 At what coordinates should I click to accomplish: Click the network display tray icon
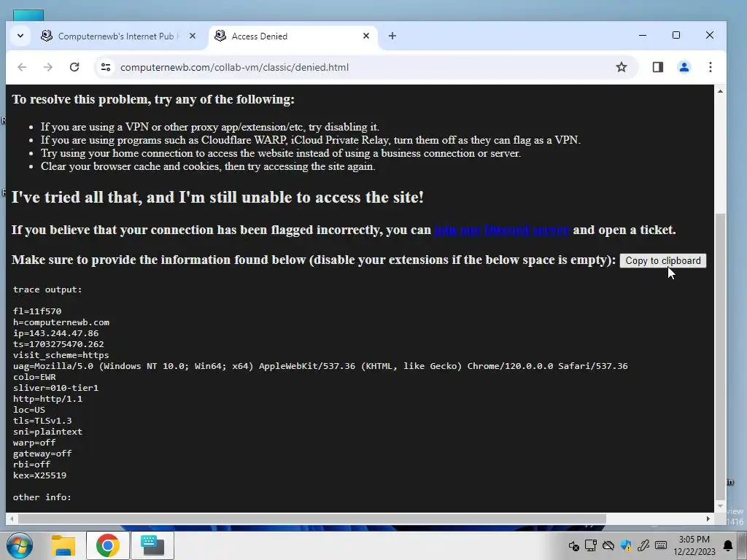(x=591, y=545)
